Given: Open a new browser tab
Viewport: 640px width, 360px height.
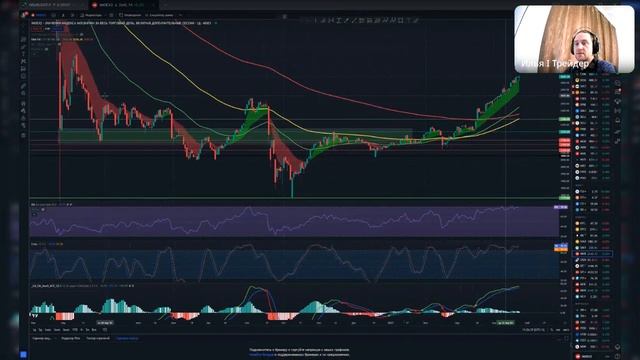Looking at the screenshot, I should tap(165, 4).
